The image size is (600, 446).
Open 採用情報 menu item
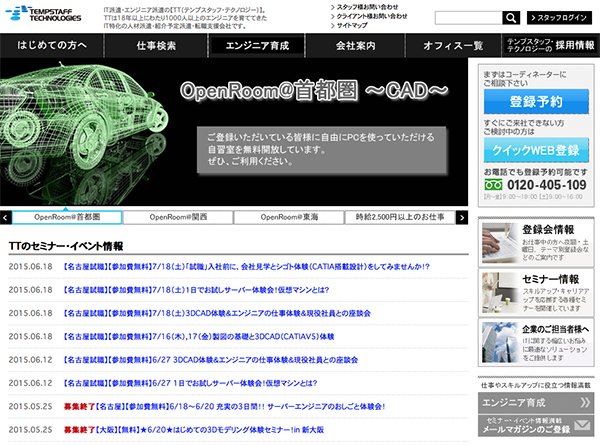tap(551, 46)
